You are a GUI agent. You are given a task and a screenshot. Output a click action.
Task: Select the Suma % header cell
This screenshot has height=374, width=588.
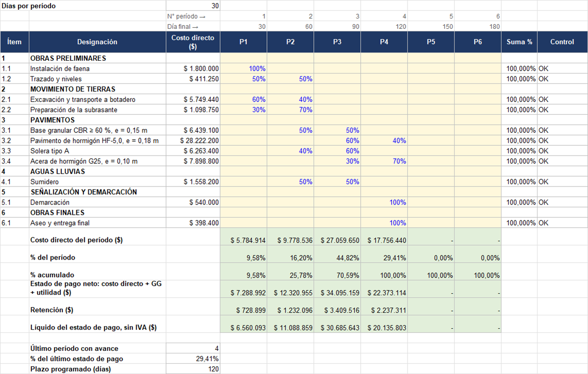519,42
